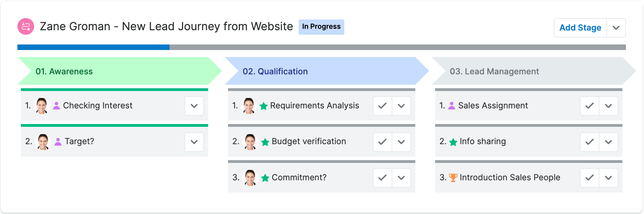The height and width of the screenshot is (214, 644).
Task: Click the green star on Commitment? step
Action: click(x=265, y=178)
